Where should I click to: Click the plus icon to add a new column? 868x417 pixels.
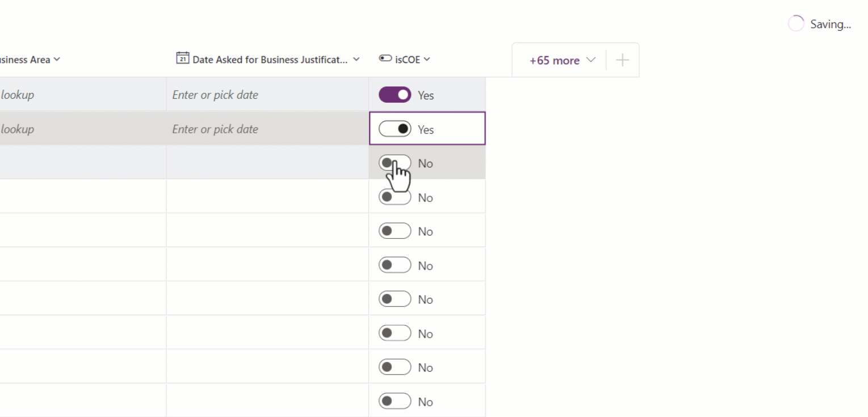tap(622, 59)
